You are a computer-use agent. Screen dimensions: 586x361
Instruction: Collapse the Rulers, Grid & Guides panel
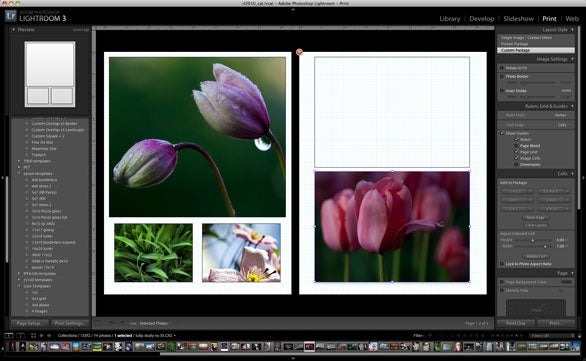coord(573,106)
